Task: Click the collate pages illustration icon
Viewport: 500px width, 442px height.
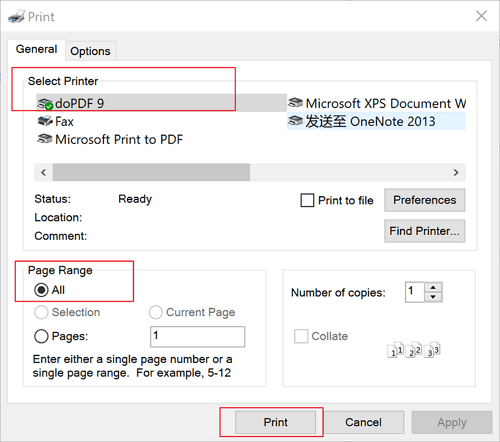Action: click(x=414, y=350)
